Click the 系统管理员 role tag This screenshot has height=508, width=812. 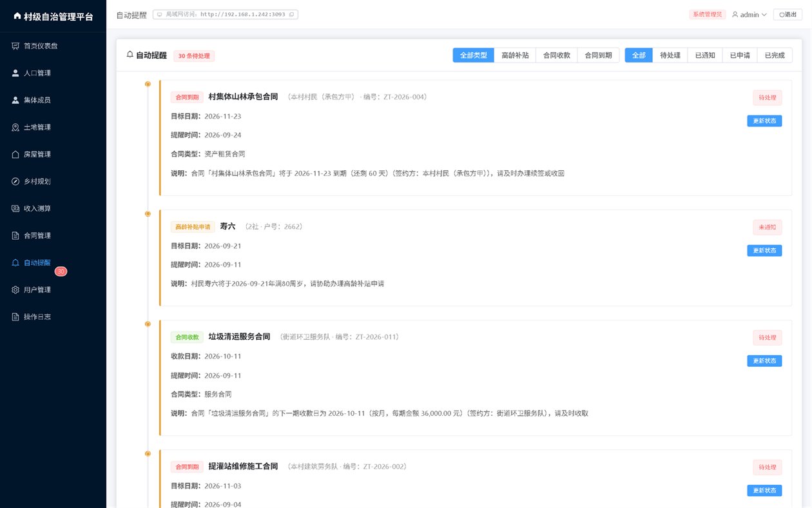(x=708, y=14)
